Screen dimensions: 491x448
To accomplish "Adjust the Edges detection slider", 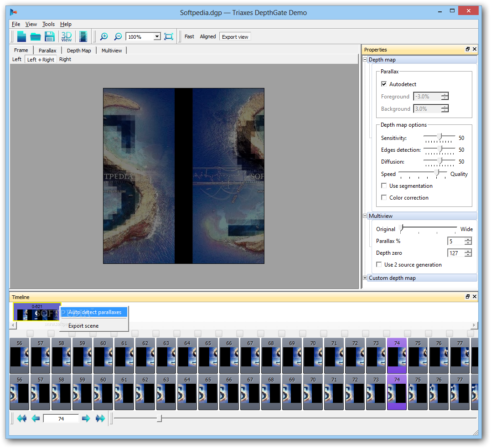I will pos(439,149).
